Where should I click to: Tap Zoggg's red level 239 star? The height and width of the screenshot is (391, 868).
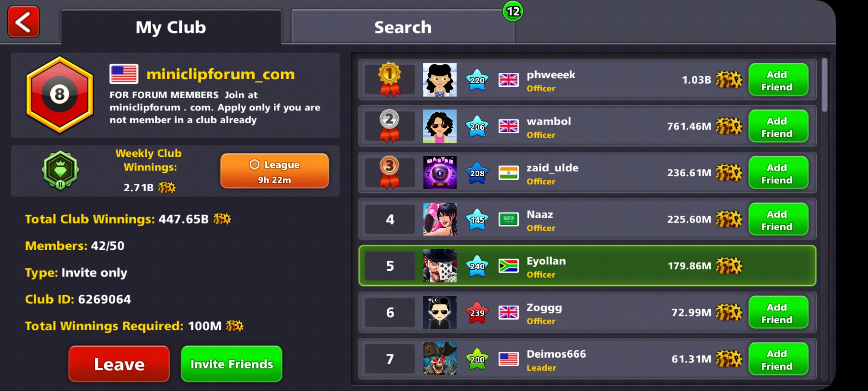(x=477, y=312)
